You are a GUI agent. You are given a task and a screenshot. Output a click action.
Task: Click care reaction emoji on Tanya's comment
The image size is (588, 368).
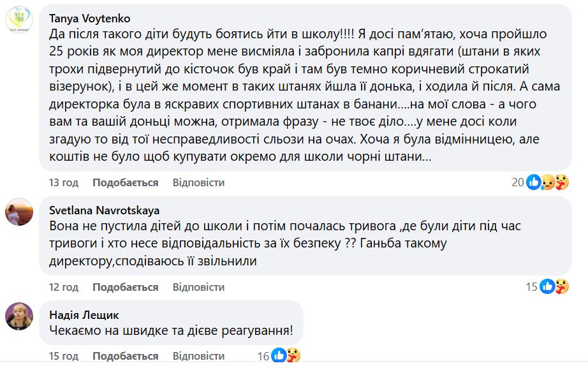561,182
